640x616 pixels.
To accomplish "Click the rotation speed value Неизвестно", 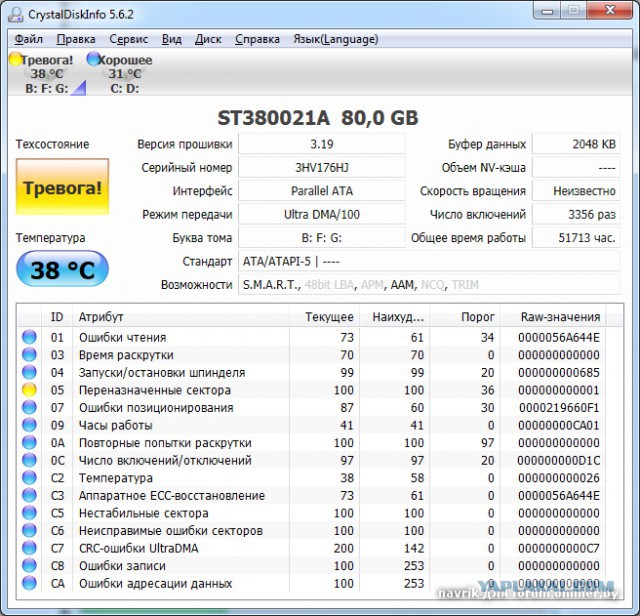I will pyautogui.click(x=576, y=191).
